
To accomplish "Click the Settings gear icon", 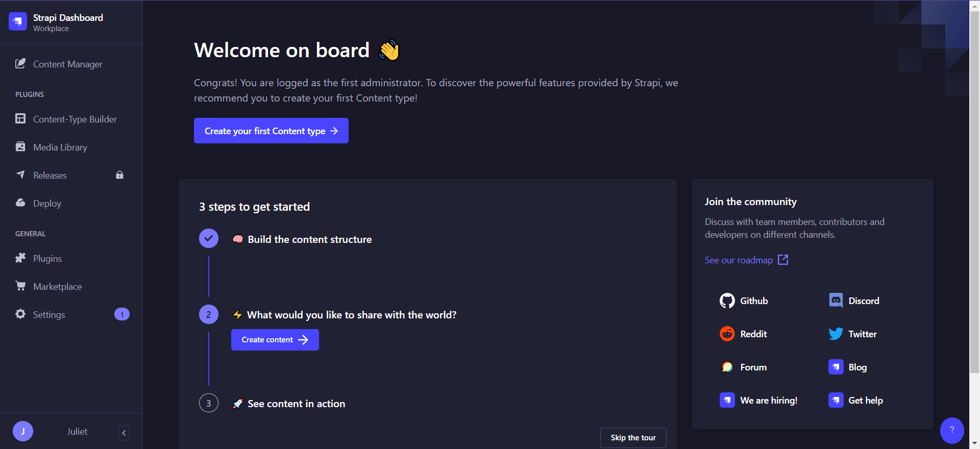I will [x=20, y=314].
